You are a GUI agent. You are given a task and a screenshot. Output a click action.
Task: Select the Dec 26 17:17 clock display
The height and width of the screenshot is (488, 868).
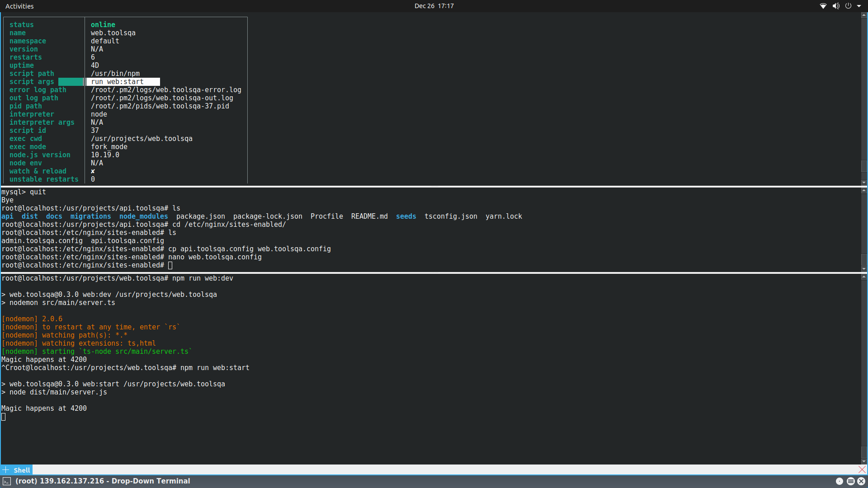tap(434, 6)
